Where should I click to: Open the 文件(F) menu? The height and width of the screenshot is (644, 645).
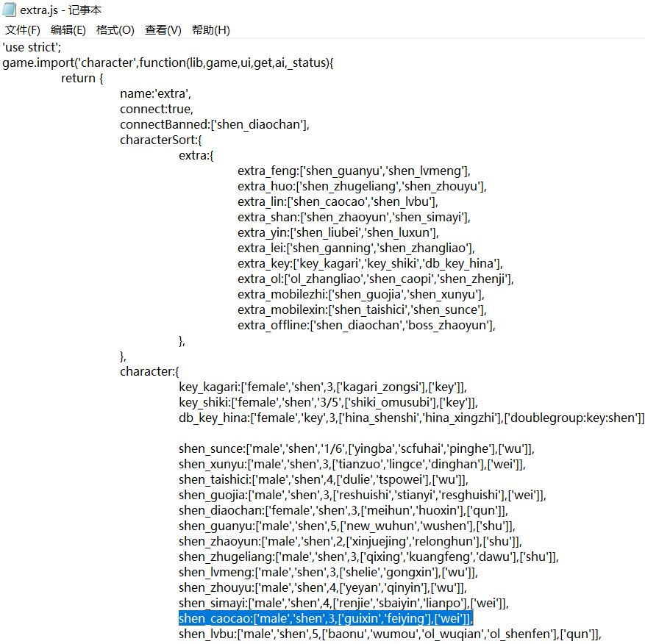click(23, 30)
